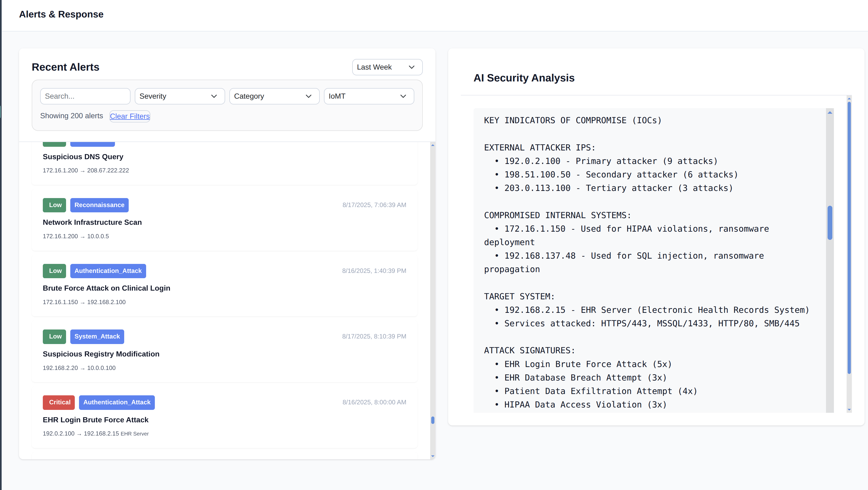Click the Reconnaissance category badge
The height and width of the screenshot is (490, 868).
pos(99,205)
